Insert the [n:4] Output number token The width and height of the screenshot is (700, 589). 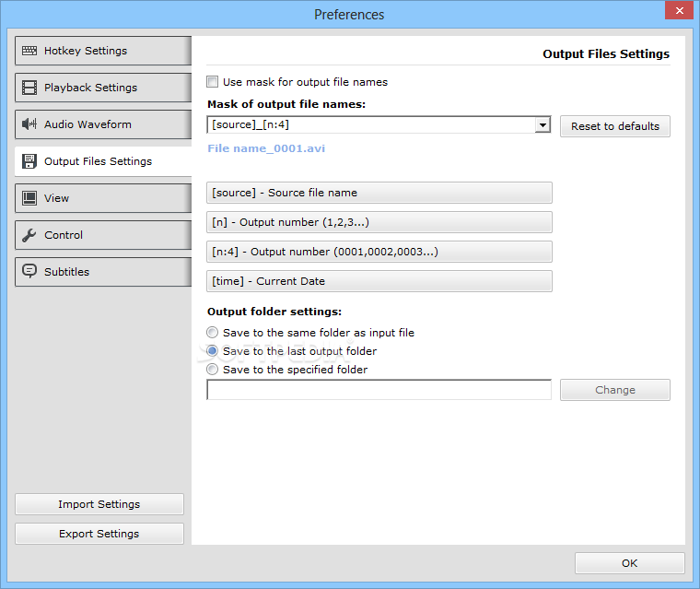point(379,252)
